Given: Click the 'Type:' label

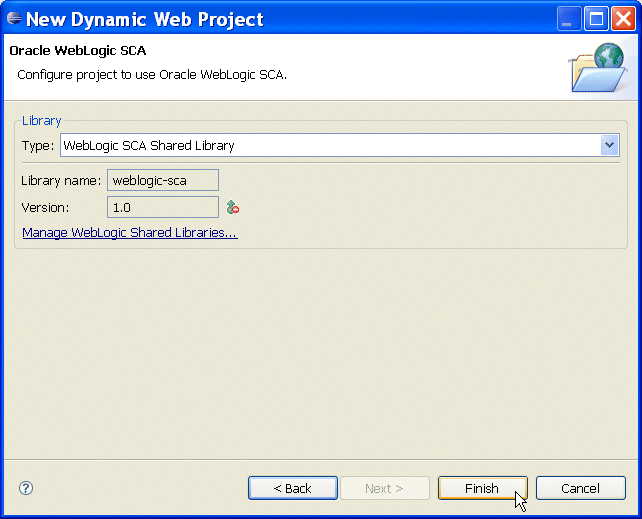Looking at the screenshot, I should pos(38,146).
